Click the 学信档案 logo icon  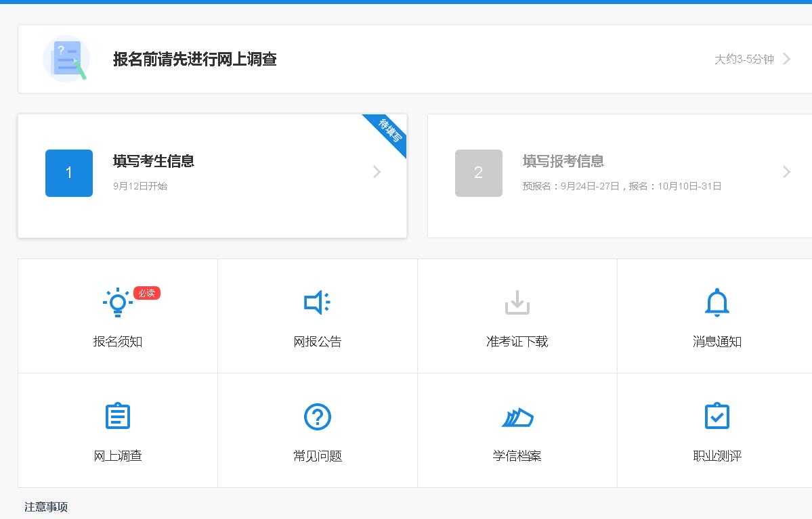pos(517,417)
